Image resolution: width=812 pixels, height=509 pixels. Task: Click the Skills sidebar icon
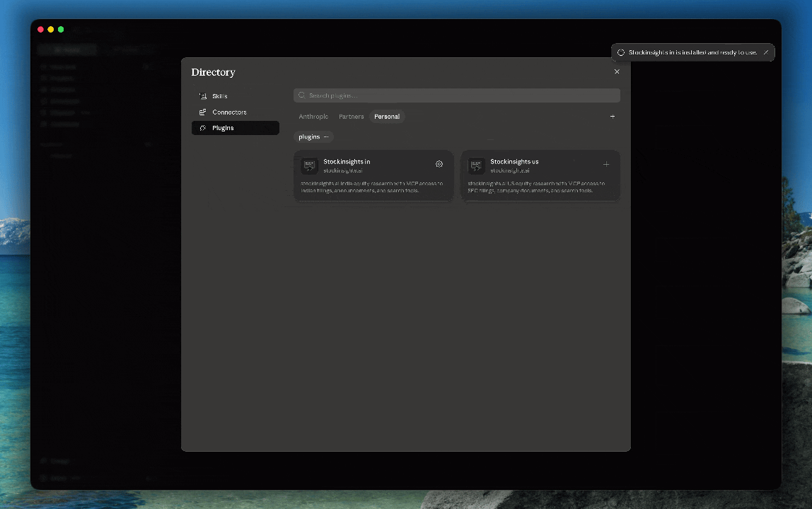203,96
